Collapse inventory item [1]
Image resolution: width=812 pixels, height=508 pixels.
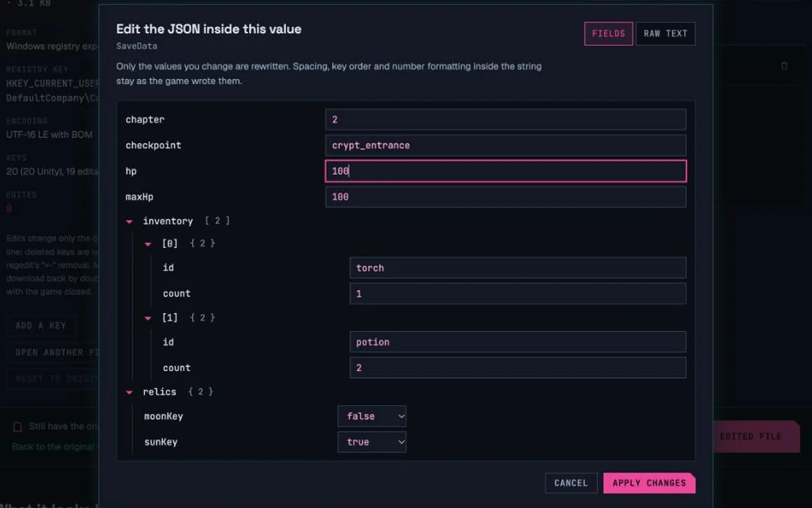click(148, 318)
